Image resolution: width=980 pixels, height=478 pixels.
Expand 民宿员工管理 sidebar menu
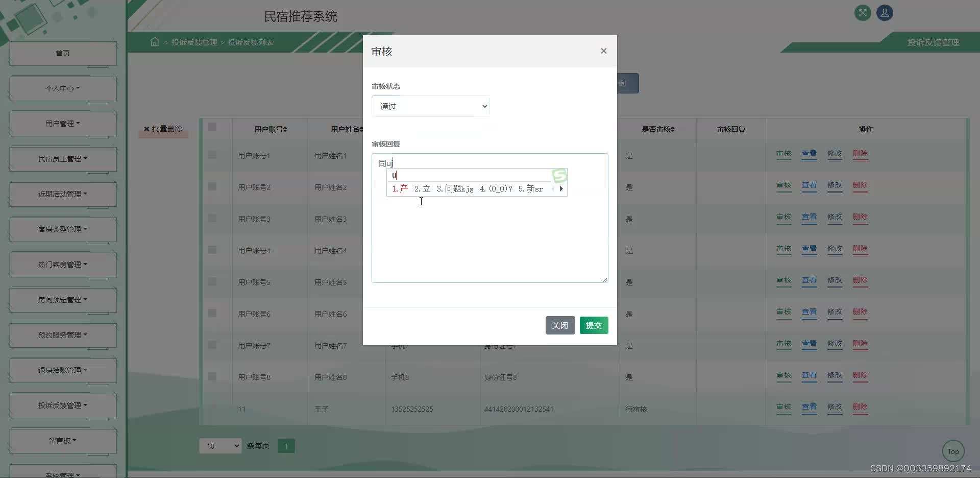[63, 159]
